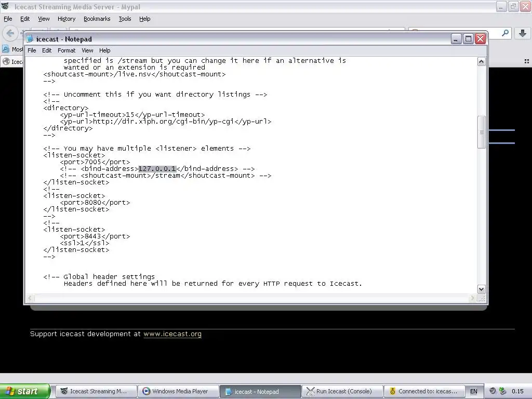Click the shoutcast-mount /stream comment line
The height and width of the screenshot is (399, 532).
click(166, 176)
